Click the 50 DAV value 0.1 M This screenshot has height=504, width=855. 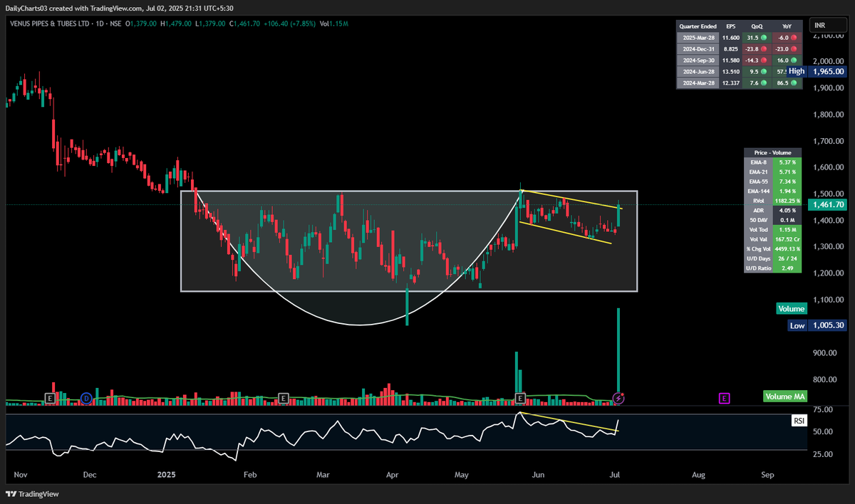[787, 220]
